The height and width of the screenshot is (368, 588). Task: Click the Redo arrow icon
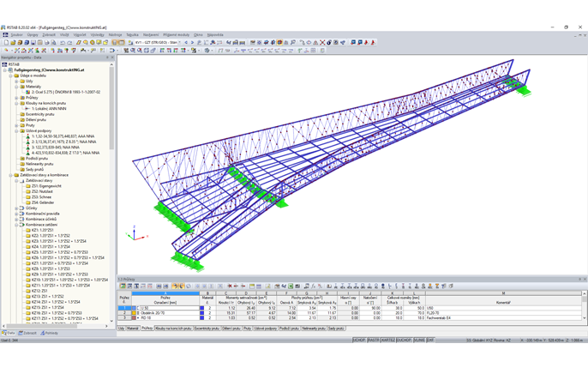click(69, 42)
